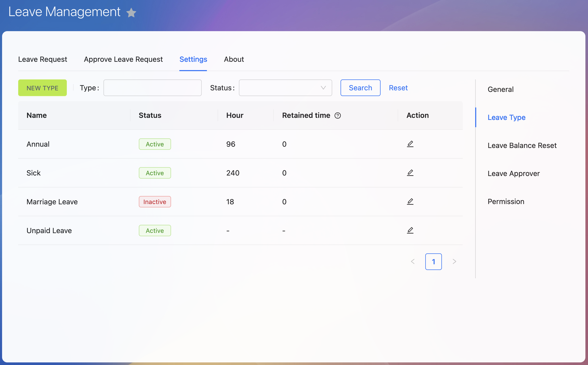Go to previous page arrow
The width and height of the screenshot is (588, 365).
click(x=413, y=261)
